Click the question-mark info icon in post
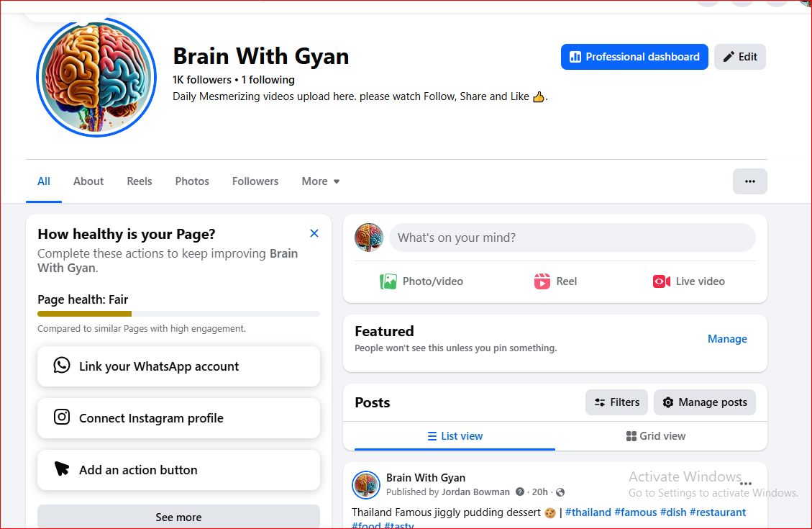The image size is (812, 529). (x=520, y=492)
